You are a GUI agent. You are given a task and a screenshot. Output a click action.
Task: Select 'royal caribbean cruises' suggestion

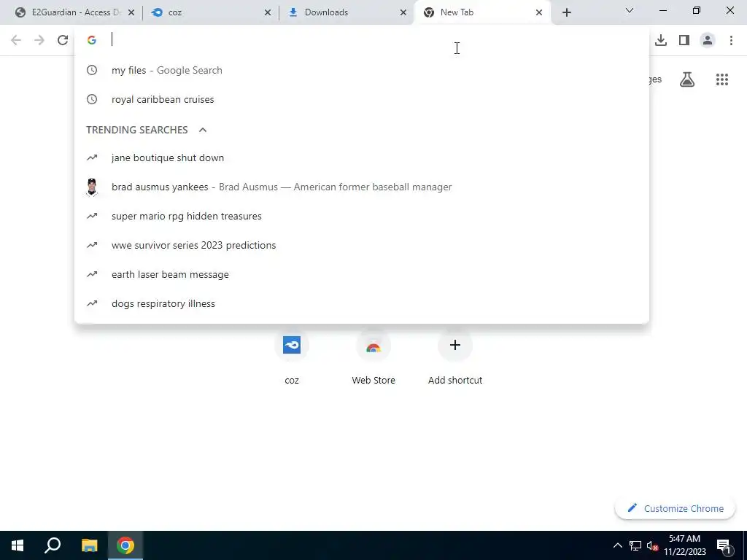point(362,99)
